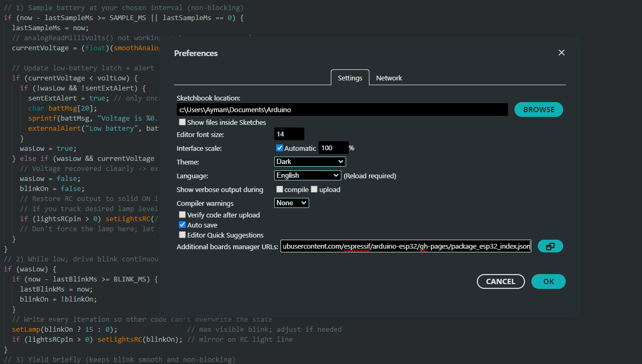This screenshot has height=364, width=642.
Task: Open the Theme dropdown showing Dark
Action: point(310,161)
